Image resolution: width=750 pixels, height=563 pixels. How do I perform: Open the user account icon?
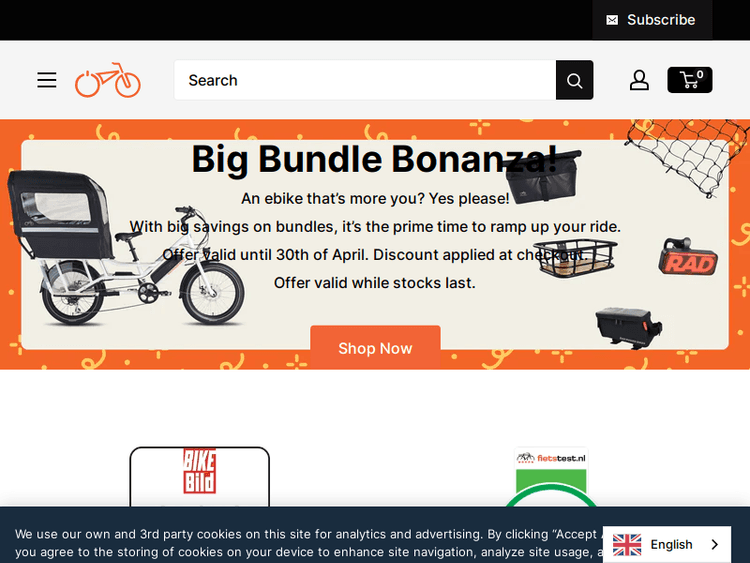pyautogui.click(x=639, y=80)
